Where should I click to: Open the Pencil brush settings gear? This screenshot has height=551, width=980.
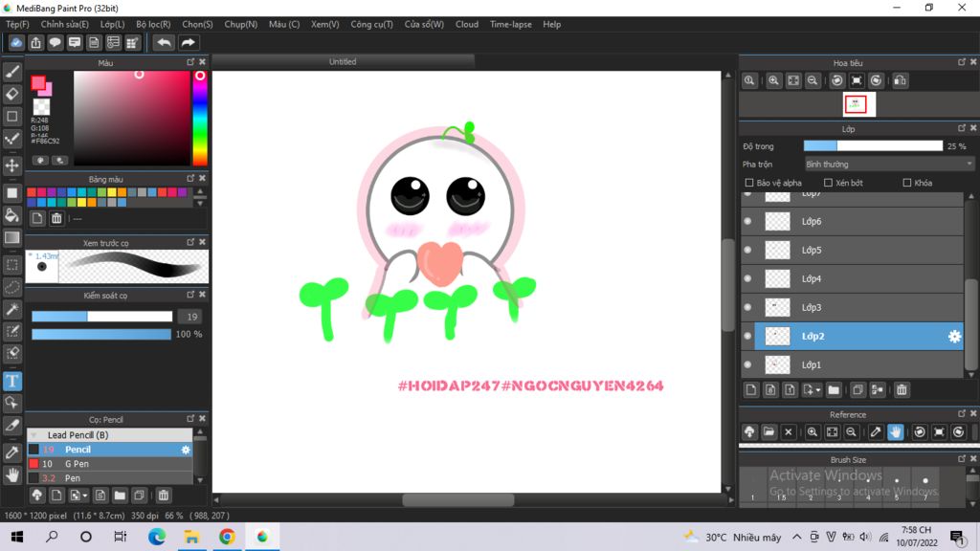tap(186, 450)
